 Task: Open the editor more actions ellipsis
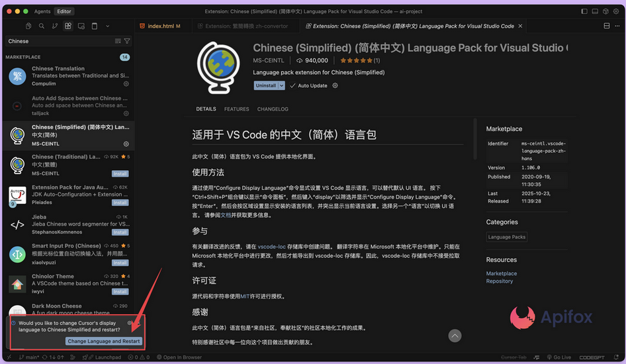617,26
